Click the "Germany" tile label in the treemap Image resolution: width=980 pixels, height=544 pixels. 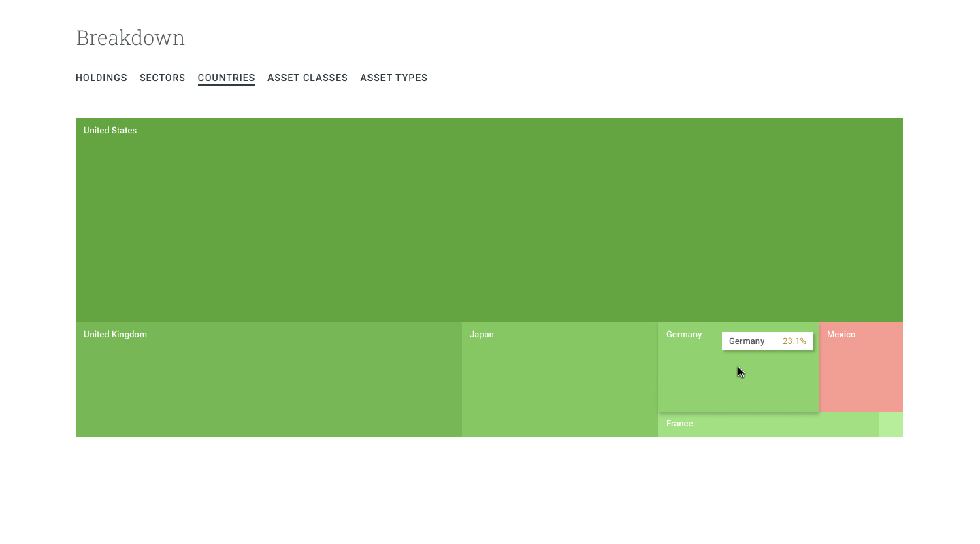tap(684, 335)
